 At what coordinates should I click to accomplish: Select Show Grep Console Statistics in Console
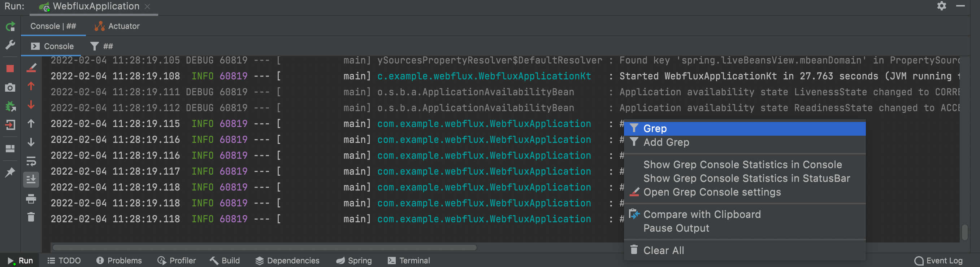coord(745,165)
